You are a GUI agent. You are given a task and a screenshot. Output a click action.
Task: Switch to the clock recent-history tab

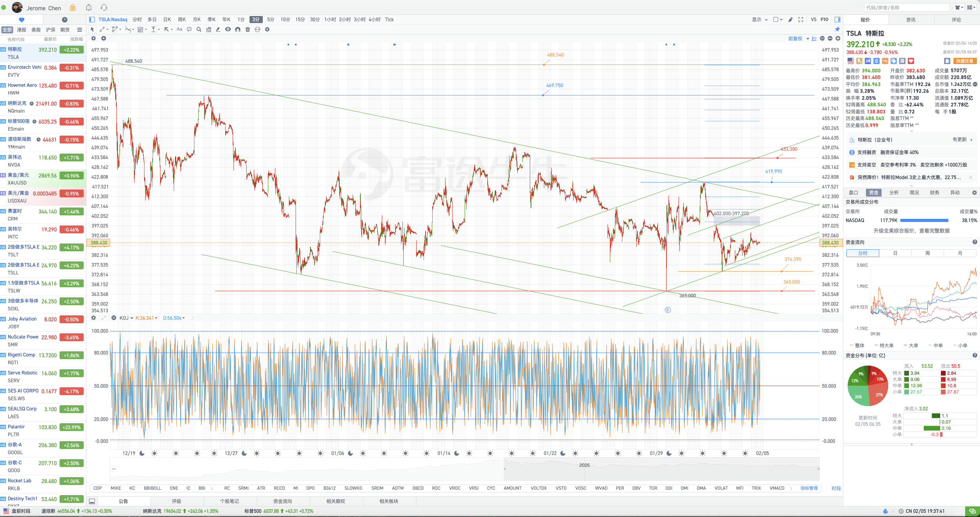coord(65,20)
